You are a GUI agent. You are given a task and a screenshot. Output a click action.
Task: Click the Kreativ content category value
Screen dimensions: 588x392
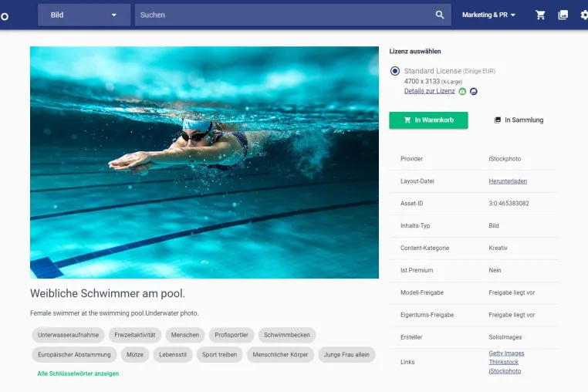[x=498, y=248]
